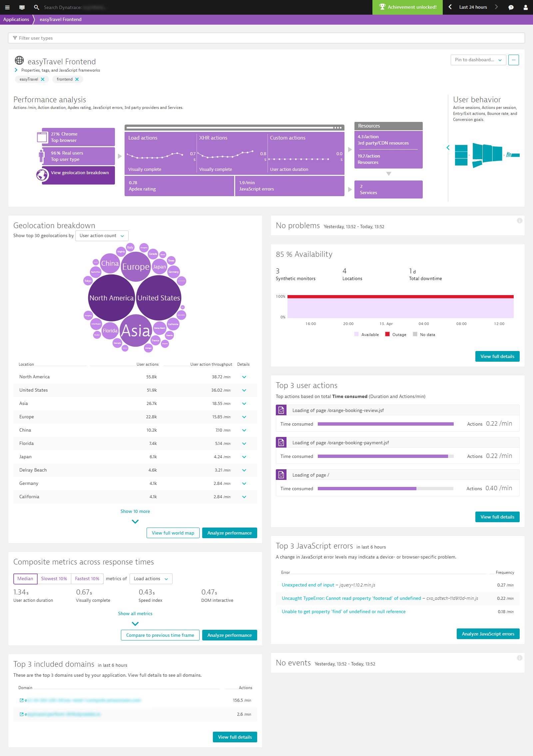
Task: Open Last 24 hours time selector
Action: pyautogui.click(x=473, y=7)
